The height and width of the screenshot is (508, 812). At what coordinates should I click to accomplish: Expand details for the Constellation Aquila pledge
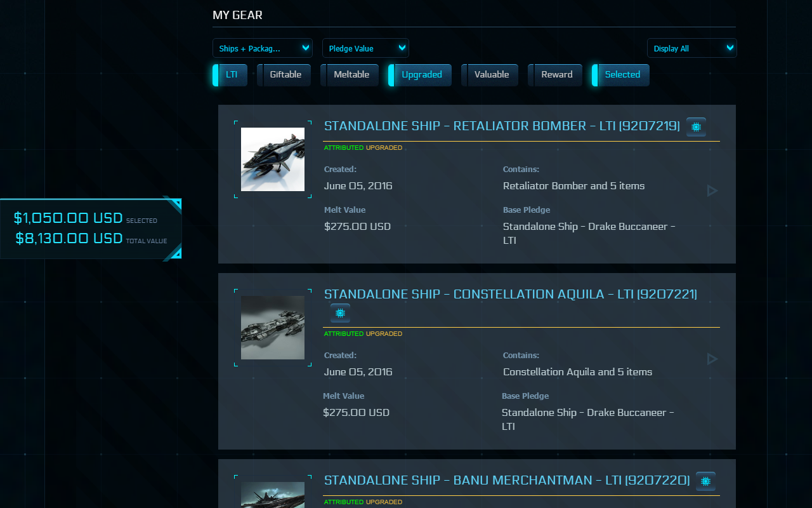pos(712,359)
